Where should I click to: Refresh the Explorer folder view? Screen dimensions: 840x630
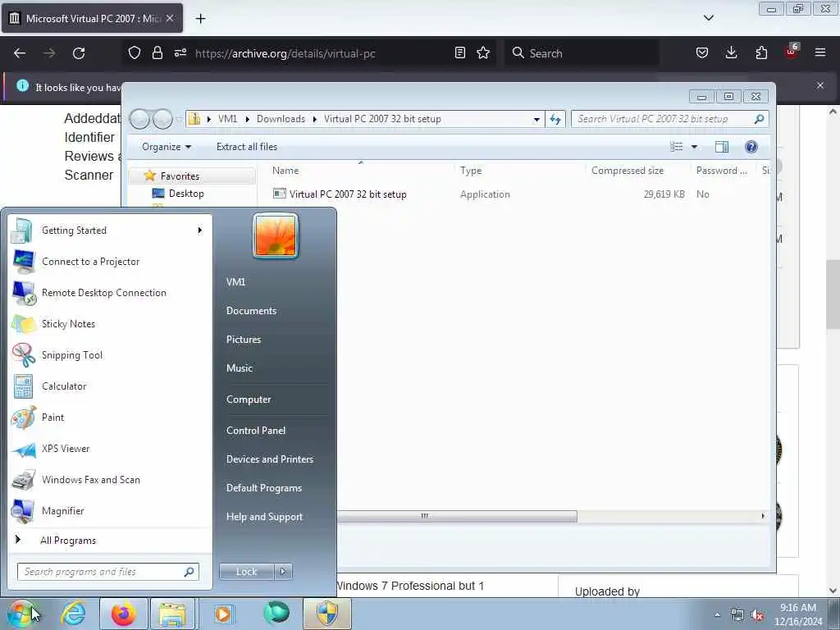point(555,120)
